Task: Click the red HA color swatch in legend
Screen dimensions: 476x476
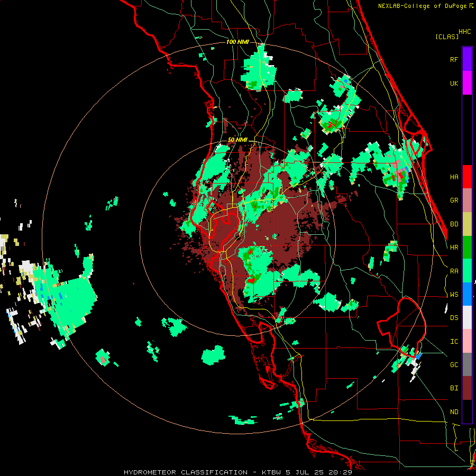Action: coord(467,177)
